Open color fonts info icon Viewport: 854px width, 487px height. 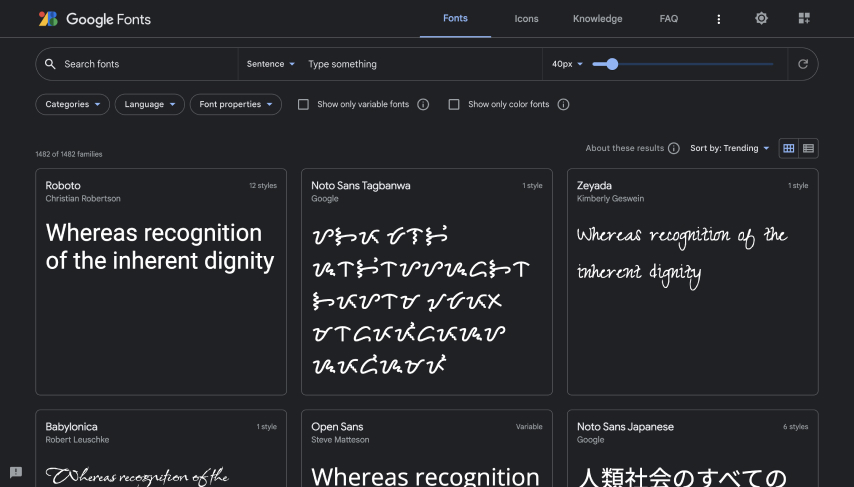tap(564, 104)
